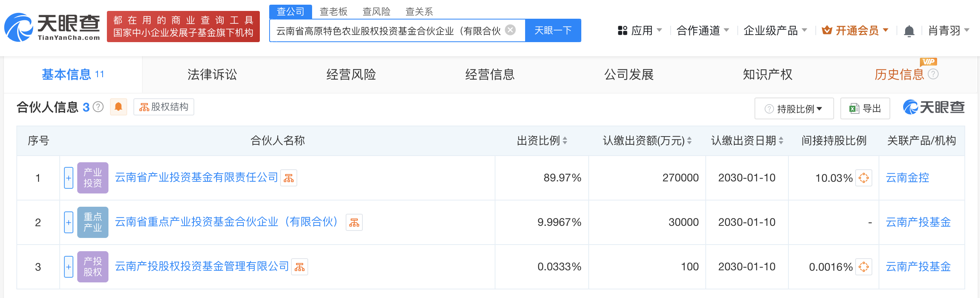Clear the search box with X icon
This screenshot has width=980, height=298.
(x=510, y=30)
